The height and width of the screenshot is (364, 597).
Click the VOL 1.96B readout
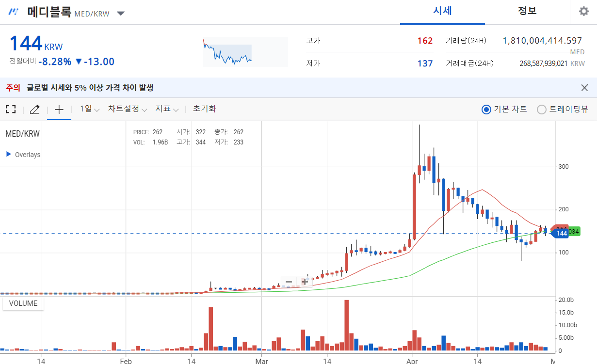tap(150, 142)
